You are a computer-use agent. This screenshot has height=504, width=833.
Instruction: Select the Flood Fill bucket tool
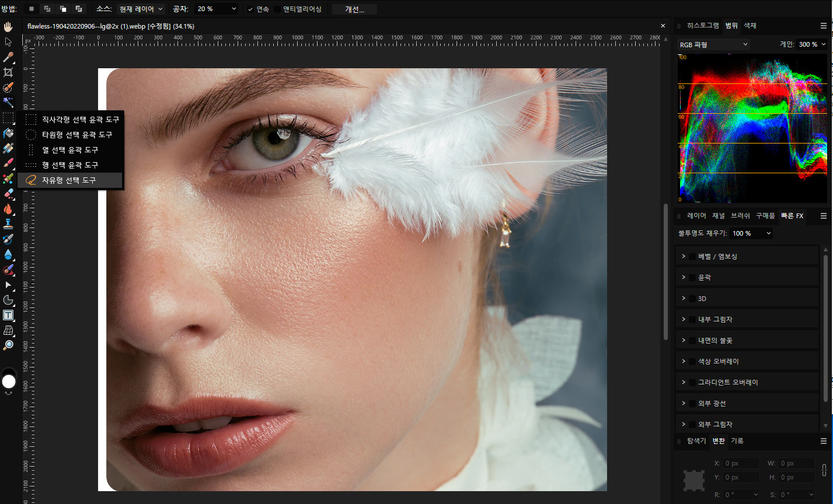(x=8, y=133)
